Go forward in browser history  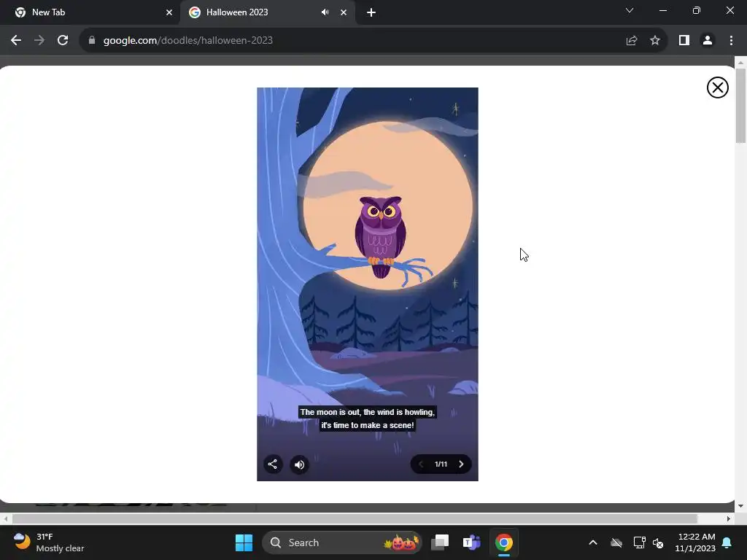tap(39, 41)
